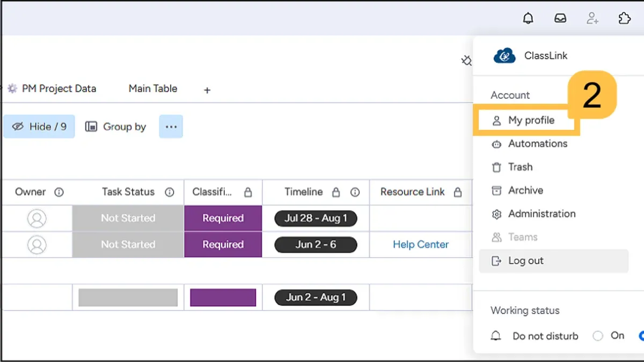
Task: Open My profile from the account menu
Action: 524,120
